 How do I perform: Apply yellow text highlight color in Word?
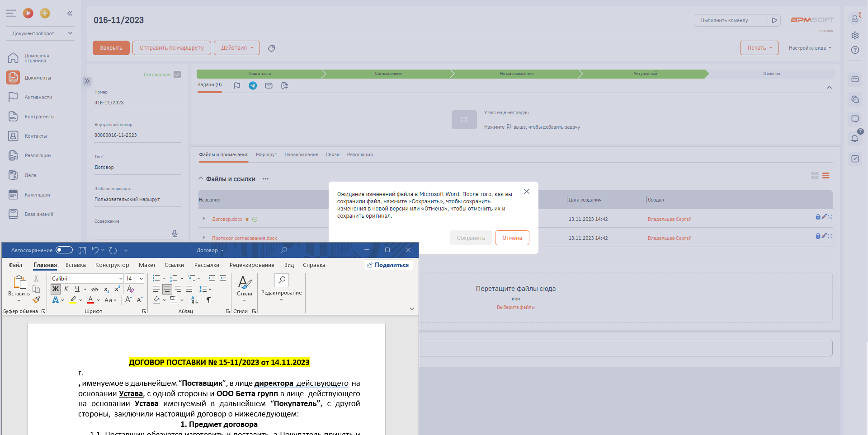tap(73, 300)
